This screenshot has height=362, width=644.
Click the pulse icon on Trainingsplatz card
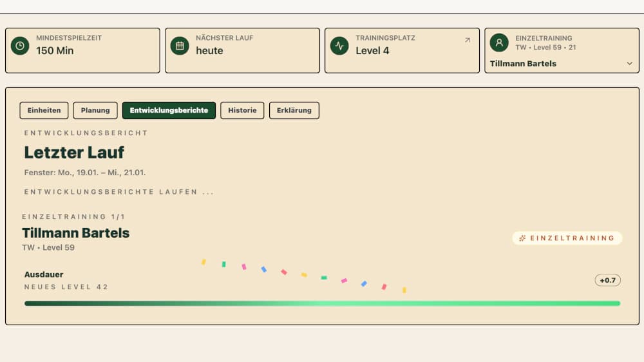tap(339, 46)
